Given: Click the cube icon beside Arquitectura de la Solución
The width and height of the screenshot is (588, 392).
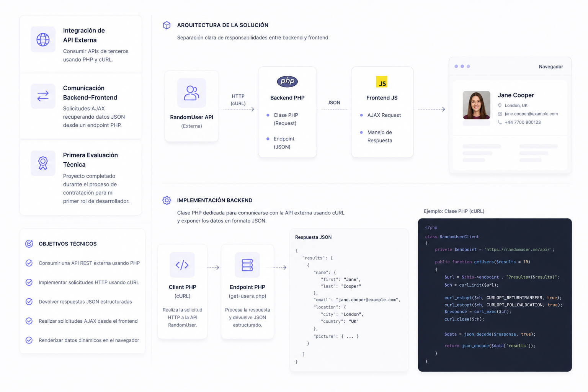Looking at the screenshot, I should (167, 25).
